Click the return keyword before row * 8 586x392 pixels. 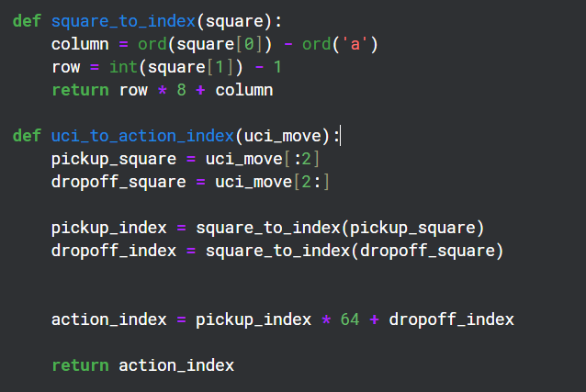80,90
